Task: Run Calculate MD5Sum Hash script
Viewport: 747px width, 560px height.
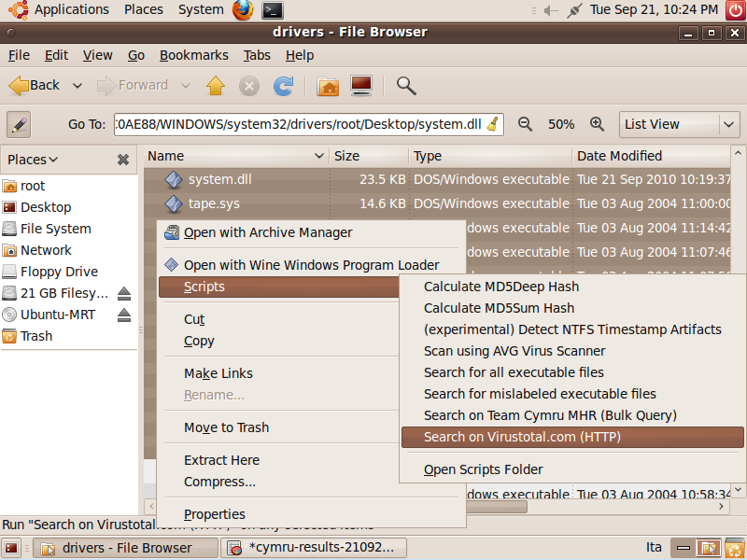Action: click(x=572, y=308)
